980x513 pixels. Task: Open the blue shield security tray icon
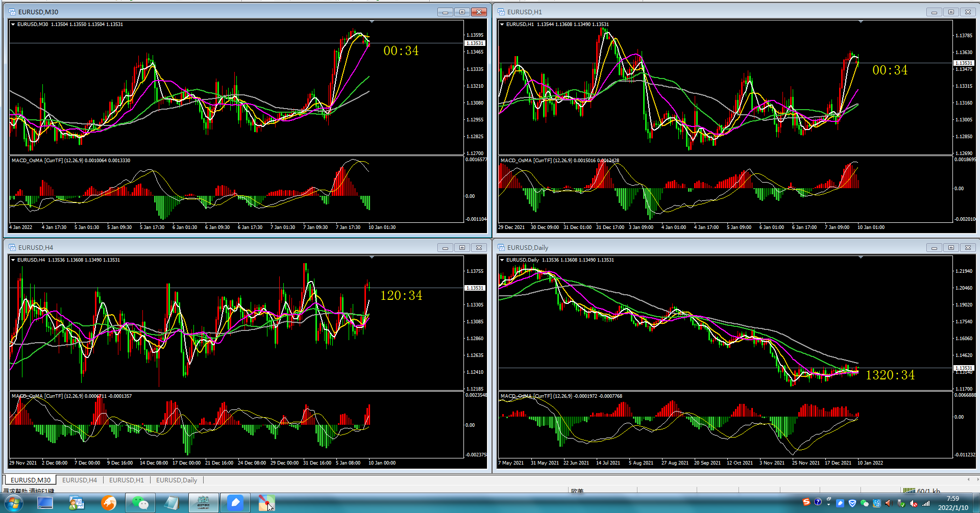click(x=852, y=503)
